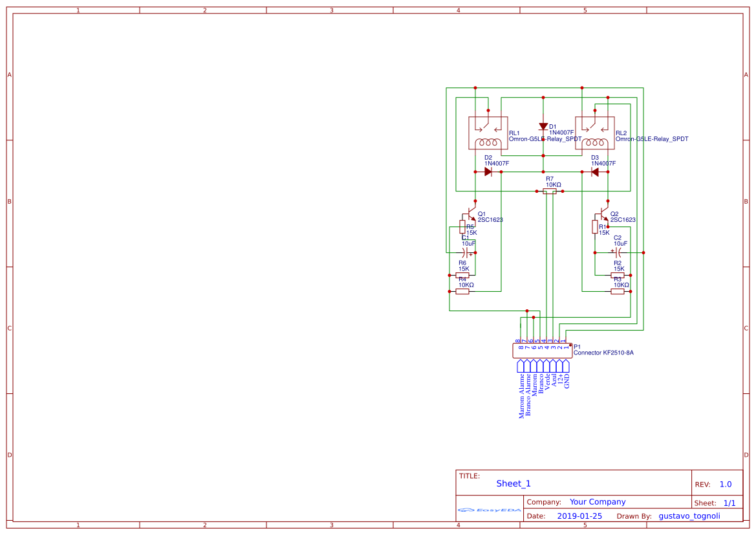The image size is (756, 535).
Task: Select the gustavo_tognoli drawn-by text
Action: 689,516
